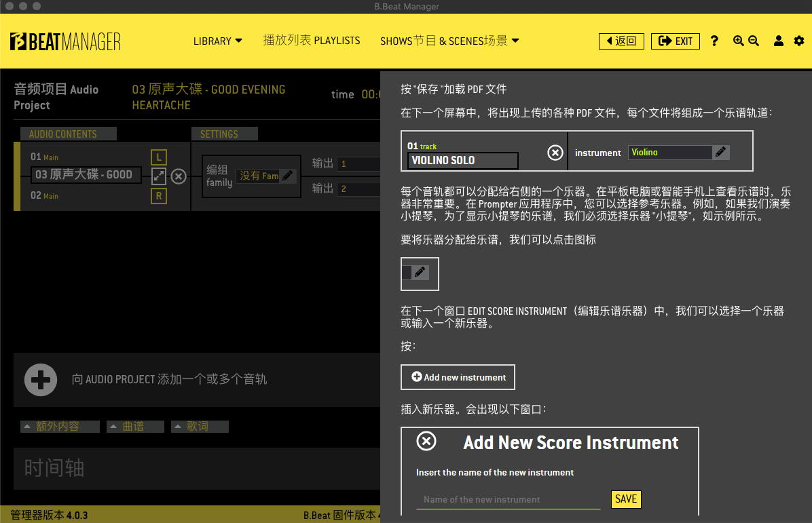Switch to the SETTINGS tab
Screen dimensions: 812x523
(224, 134)
